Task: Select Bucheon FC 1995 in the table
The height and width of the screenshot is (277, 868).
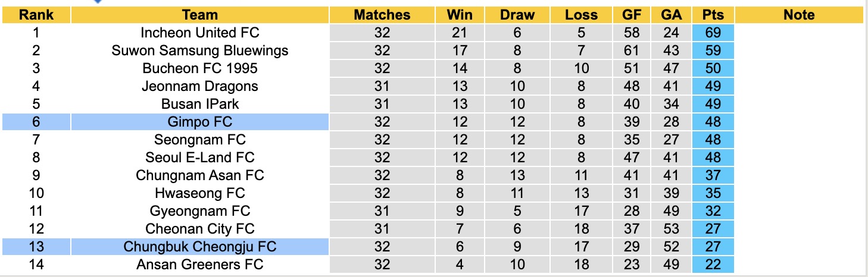Action: tap(200, 68)
